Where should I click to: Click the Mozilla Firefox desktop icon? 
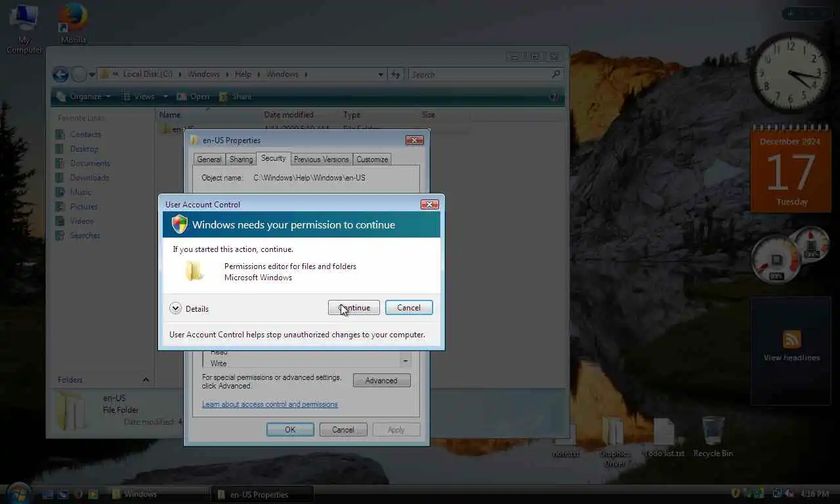click(x=73, y=24)
